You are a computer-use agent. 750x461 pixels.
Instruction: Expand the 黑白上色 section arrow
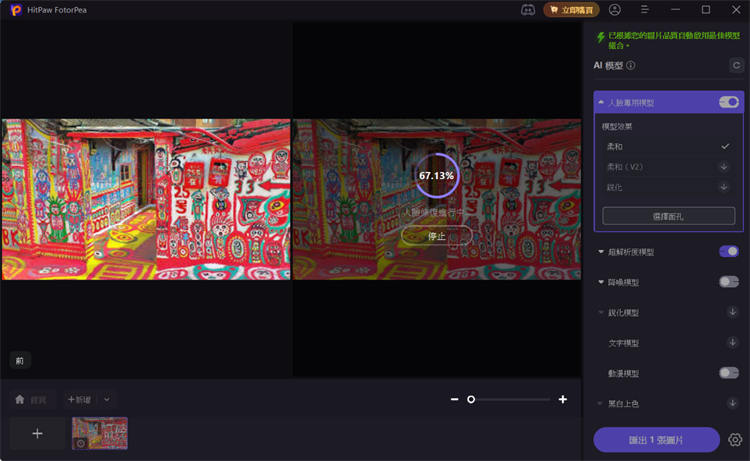tap(600, 404)
